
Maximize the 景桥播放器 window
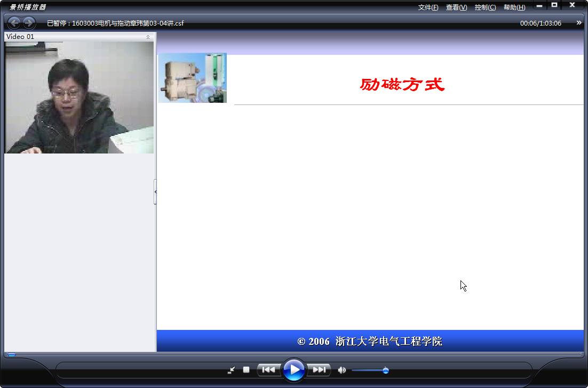554,5
